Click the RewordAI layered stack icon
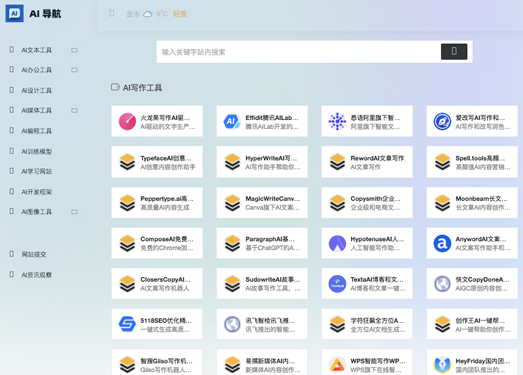This screenshot has width=523, height=375. click(337, 162)
